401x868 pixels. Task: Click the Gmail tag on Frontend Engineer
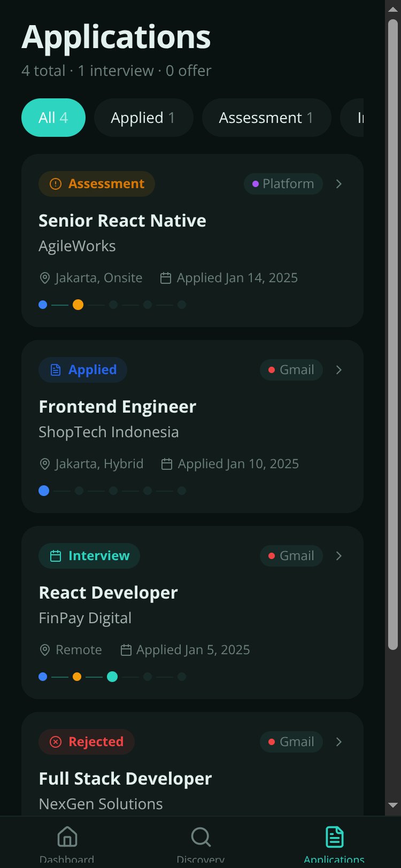click(x=291, y=370)
